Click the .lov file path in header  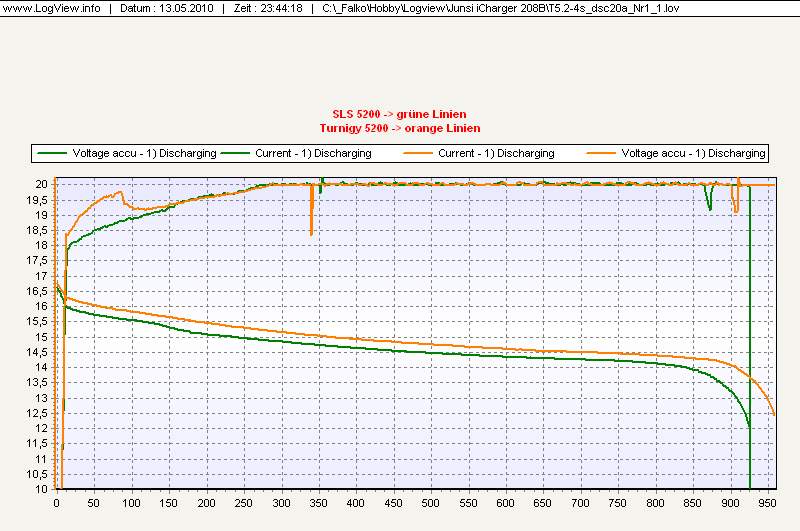[x=501, y=8]
